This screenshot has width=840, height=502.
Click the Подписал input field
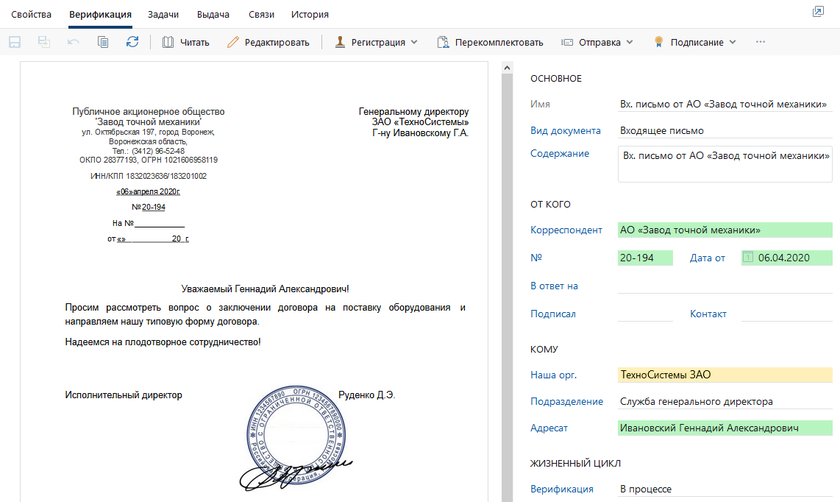645,314
